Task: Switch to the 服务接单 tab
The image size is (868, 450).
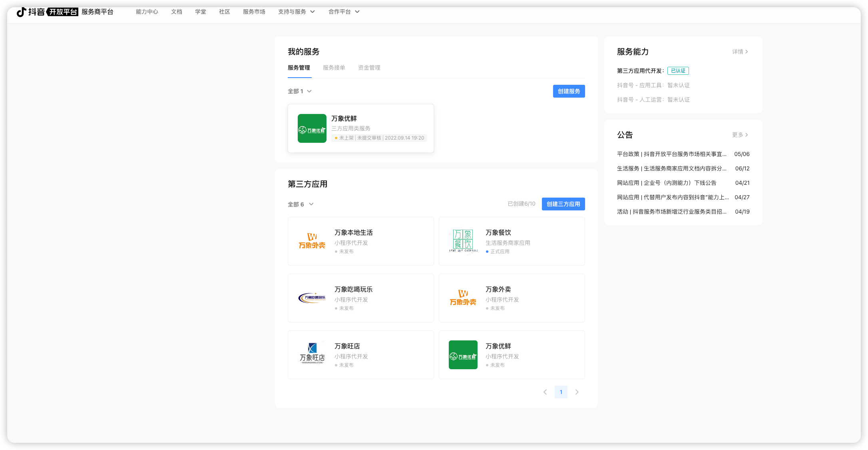Action: pos(334,68)
